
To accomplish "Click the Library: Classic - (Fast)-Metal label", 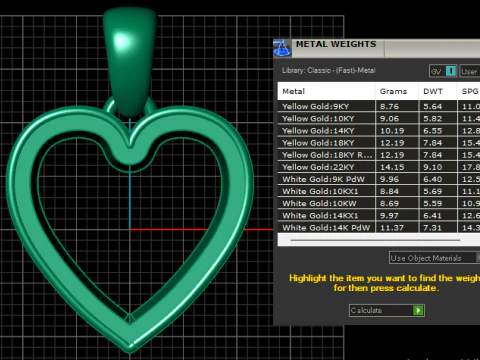I will point(329,70).
